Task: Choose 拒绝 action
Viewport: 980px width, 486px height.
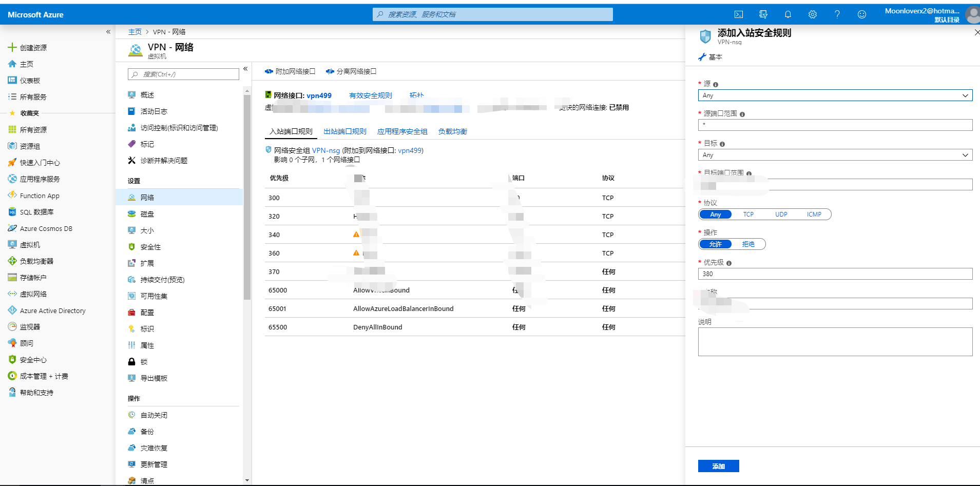Action: 748,244
